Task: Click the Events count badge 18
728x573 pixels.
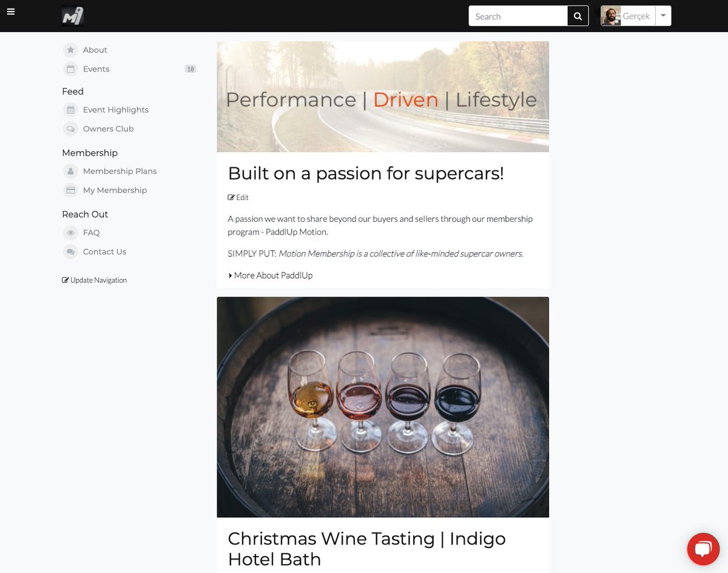Action: click(x=190, y=69)
